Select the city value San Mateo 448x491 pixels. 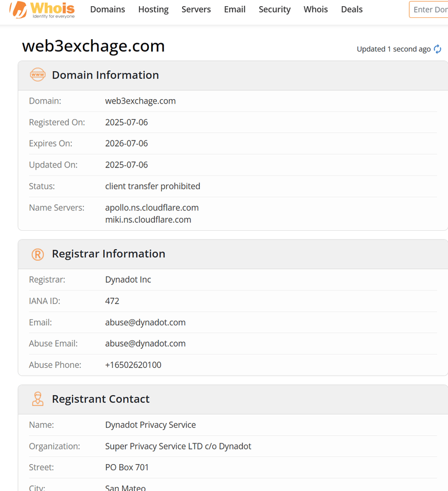click(125, 488)
